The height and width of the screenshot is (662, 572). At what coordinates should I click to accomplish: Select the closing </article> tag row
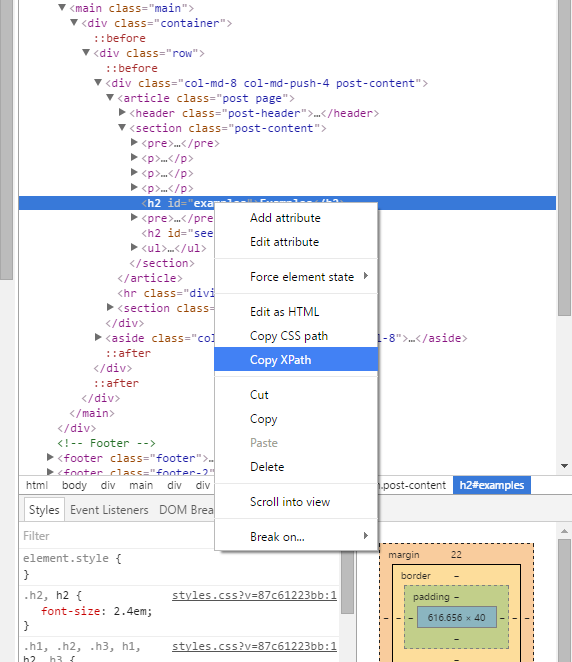150,278
